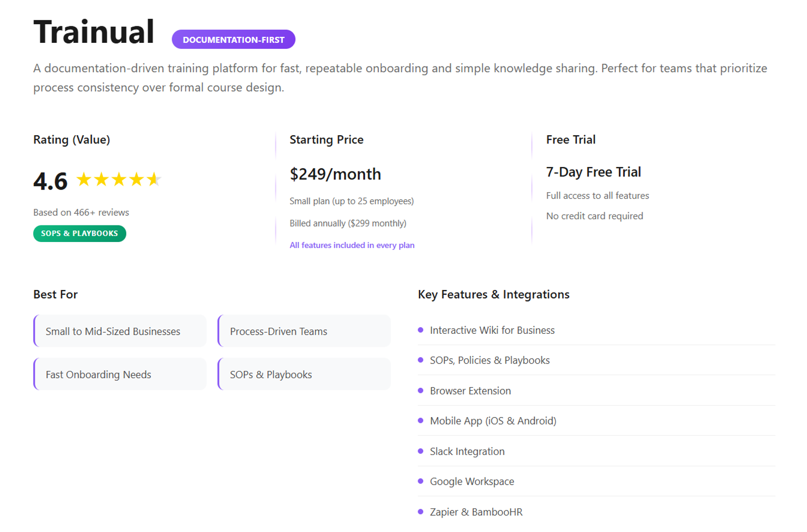Click 'Billed annually ($299 monthly)' text
Image resolution: width=807 pixels, height=532 pixels.
[348, 223]
